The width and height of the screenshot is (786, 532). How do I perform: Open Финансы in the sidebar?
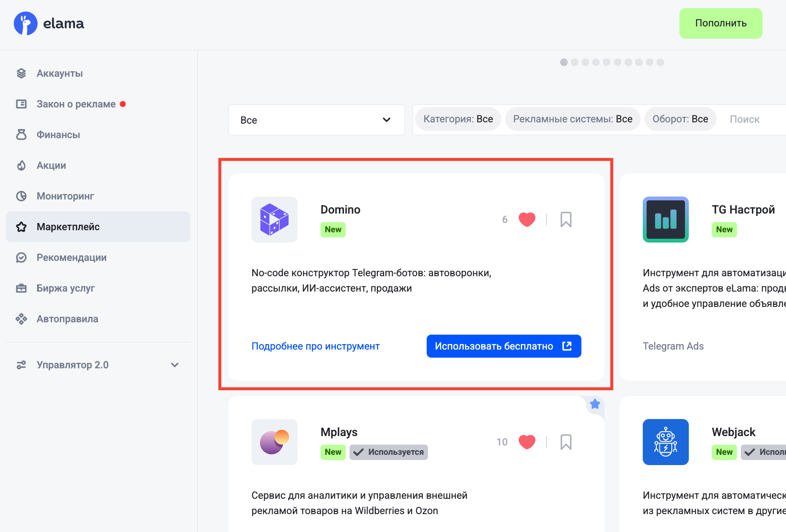coord(58,135)
